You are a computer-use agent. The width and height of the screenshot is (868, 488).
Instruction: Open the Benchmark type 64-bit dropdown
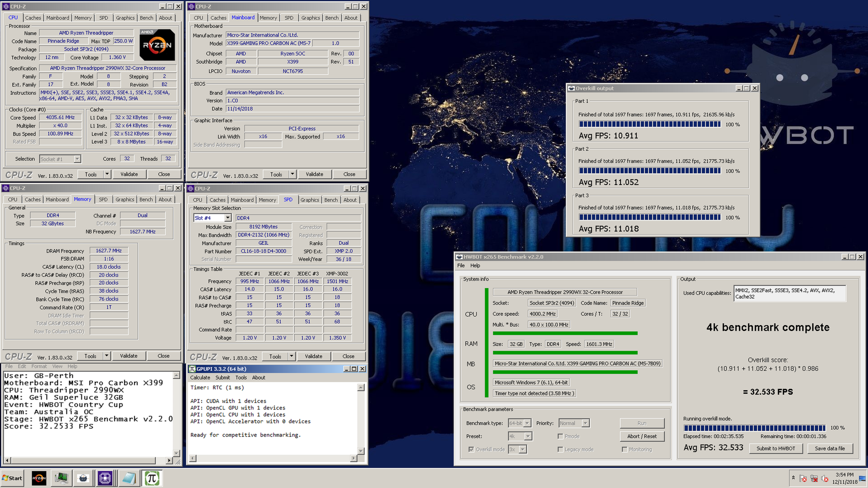[x=520, y=423]
